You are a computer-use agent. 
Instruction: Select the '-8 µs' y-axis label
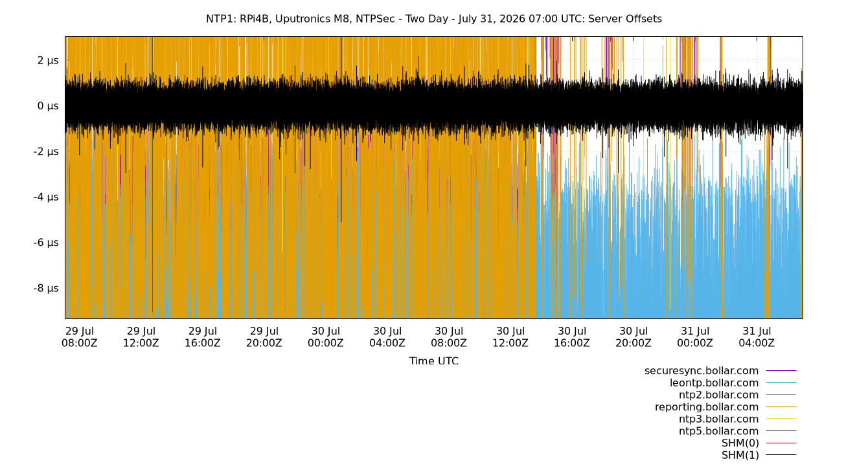(46, 288)
